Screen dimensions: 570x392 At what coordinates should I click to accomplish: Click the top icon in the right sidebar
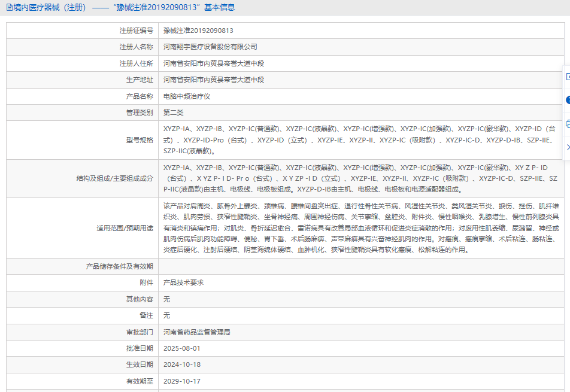point(566,77)
